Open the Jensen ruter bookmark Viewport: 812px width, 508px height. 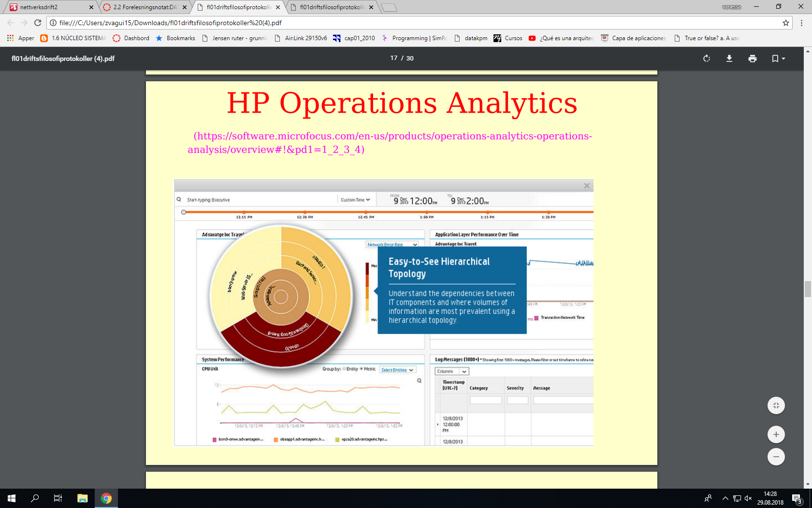pyautogui.click(x=234, y=38)
